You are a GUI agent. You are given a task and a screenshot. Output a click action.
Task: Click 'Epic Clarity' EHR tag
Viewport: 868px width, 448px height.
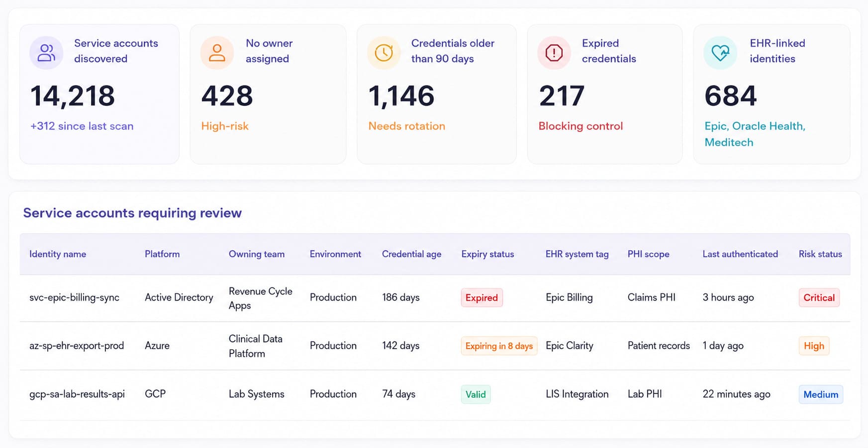click(x=570, y=346)
